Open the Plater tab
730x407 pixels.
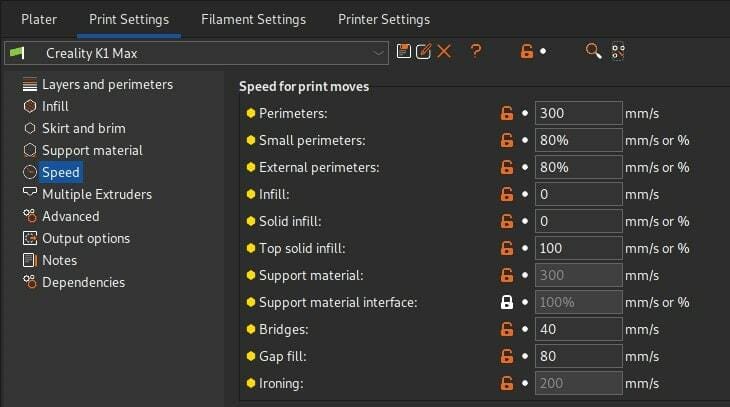39,19
